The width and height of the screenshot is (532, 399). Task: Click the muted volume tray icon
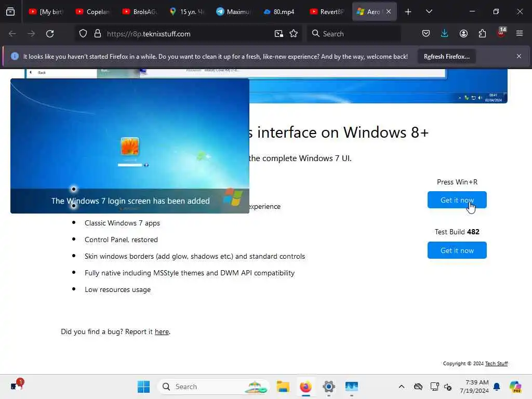(448, 387)
